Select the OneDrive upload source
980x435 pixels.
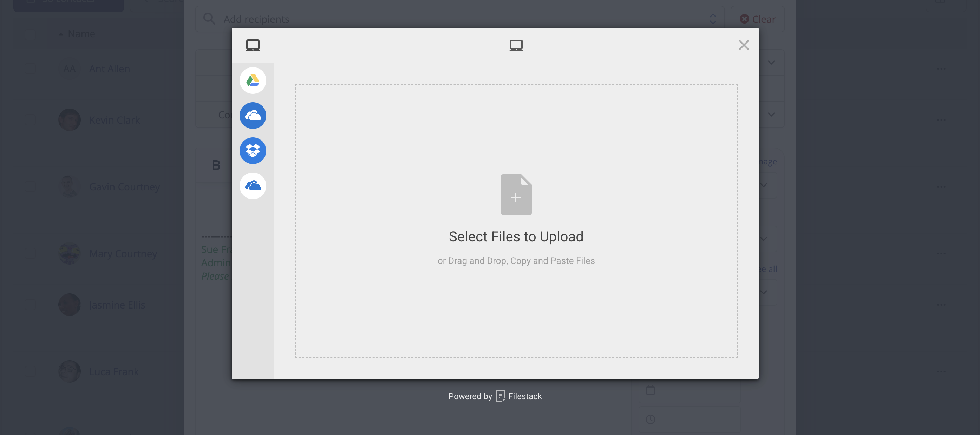tap(253, 186)
